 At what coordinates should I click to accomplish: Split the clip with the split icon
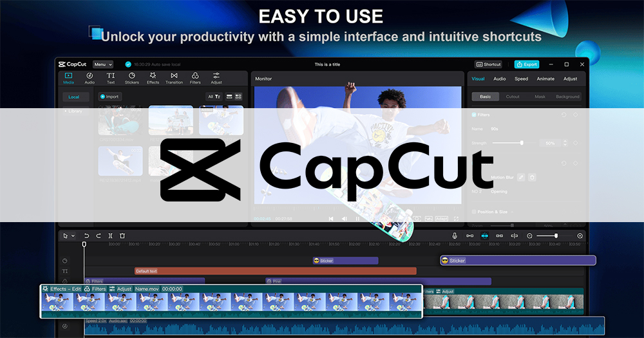point(111,236)
